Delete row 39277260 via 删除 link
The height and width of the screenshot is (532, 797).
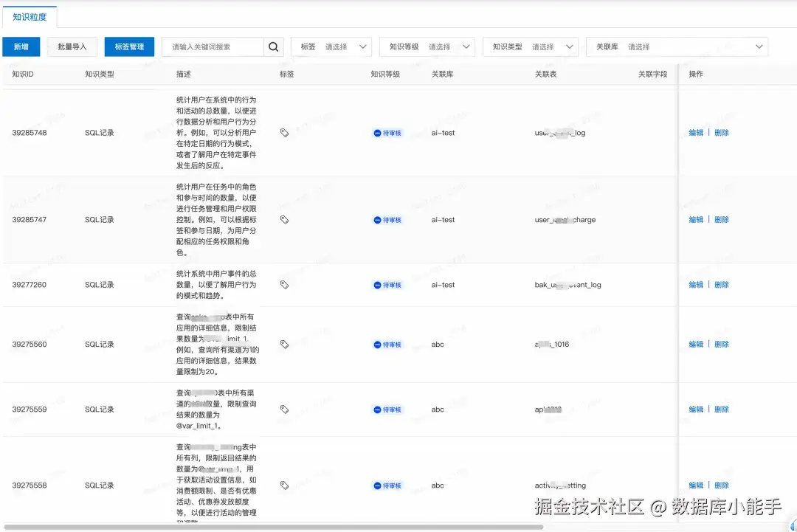click(x=722, y=285)
